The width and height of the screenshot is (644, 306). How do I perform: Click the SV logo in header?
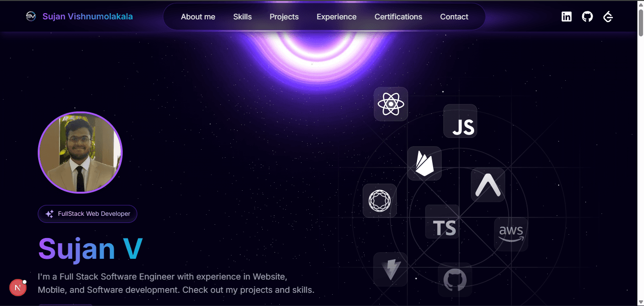[x=31, y=17]
